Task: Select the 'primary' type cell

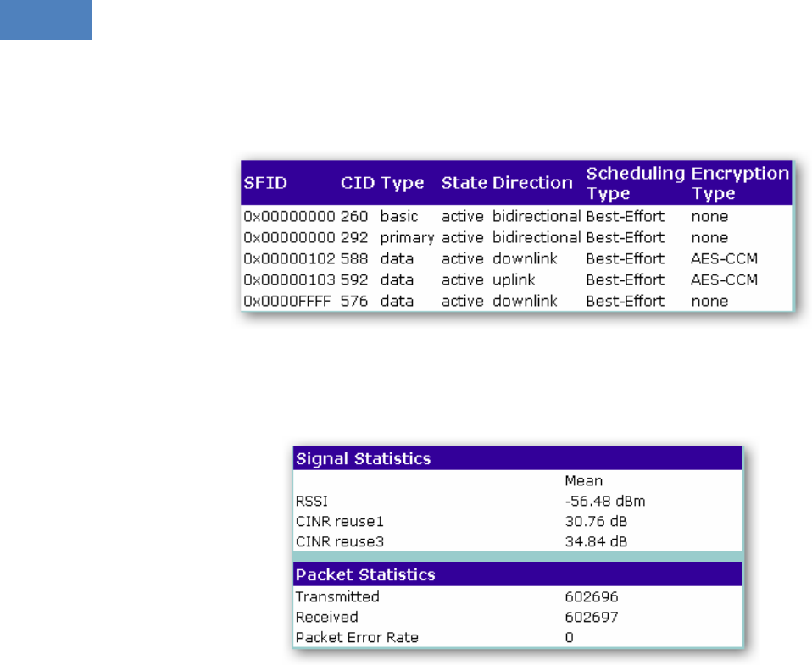Action: point(407,237)
